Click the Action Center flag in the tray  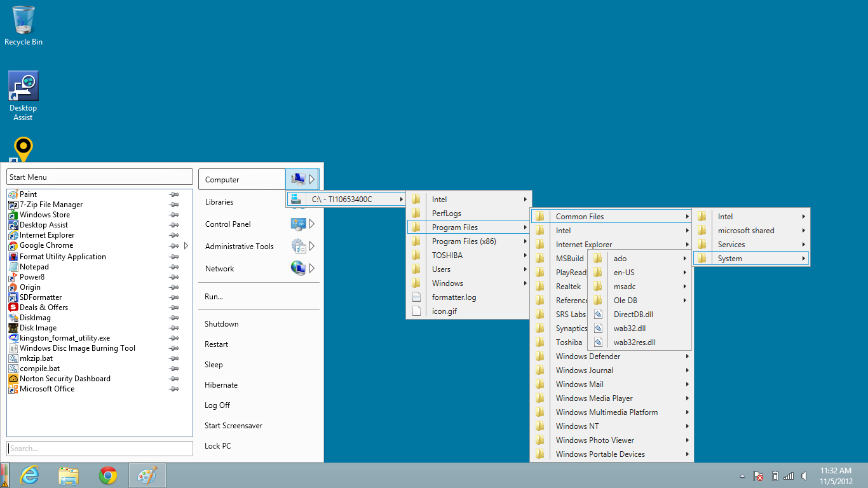coord(757,475)
